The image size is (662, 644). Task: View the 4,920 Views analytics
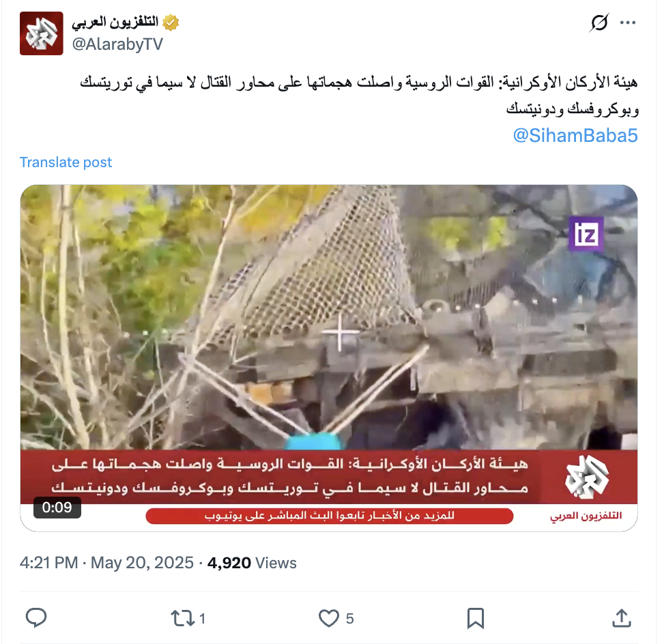pos(252,563)
